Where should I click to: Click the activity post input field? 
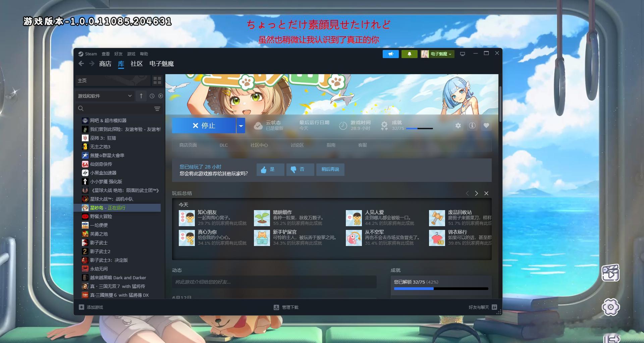pyautogui.click(x=274, y=282)
